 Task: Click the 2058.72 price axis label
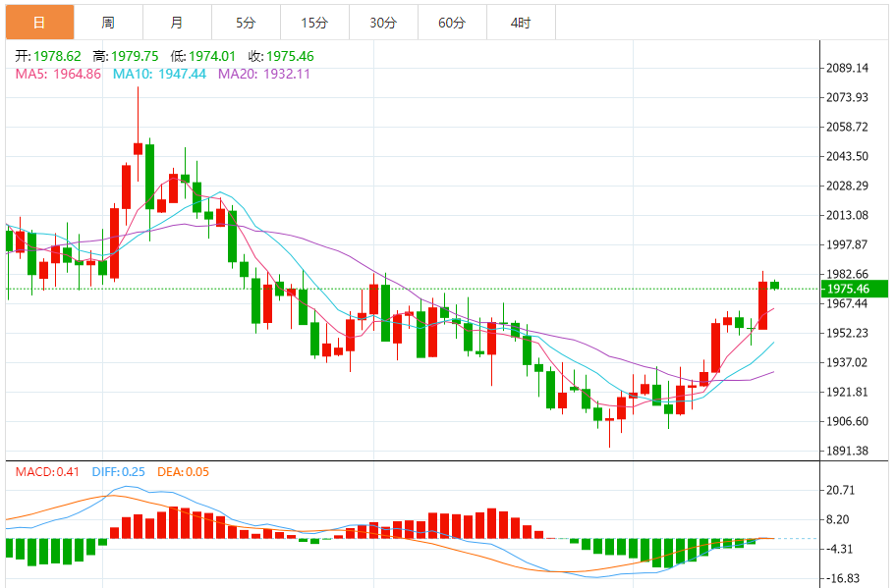(x=847, y=127)
